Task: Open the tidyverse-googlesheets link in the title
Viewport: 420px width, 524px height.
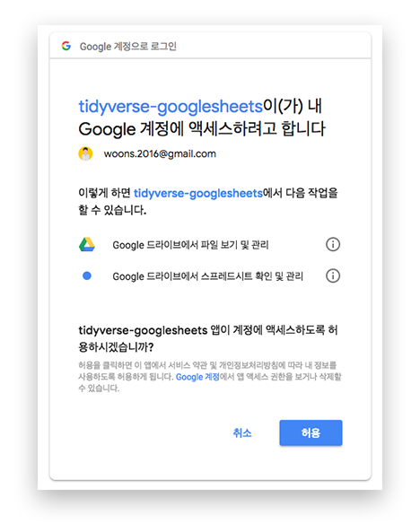Action: pyautogui.click(x=171, y=106)
